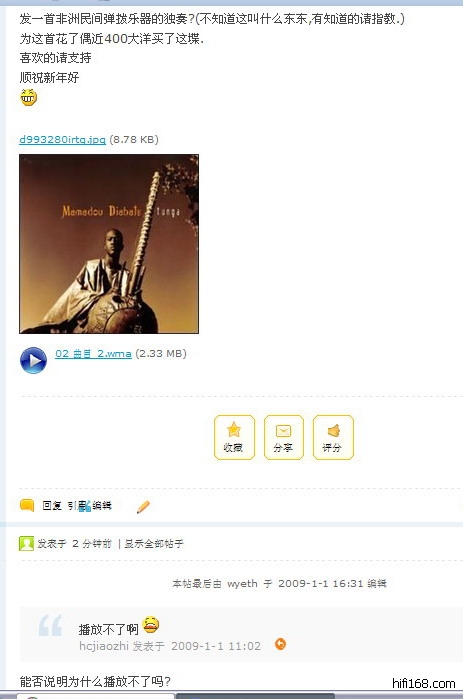Click the 引用 quote link
This screenshot has width=463, height=699.
(x=77, y=506)
